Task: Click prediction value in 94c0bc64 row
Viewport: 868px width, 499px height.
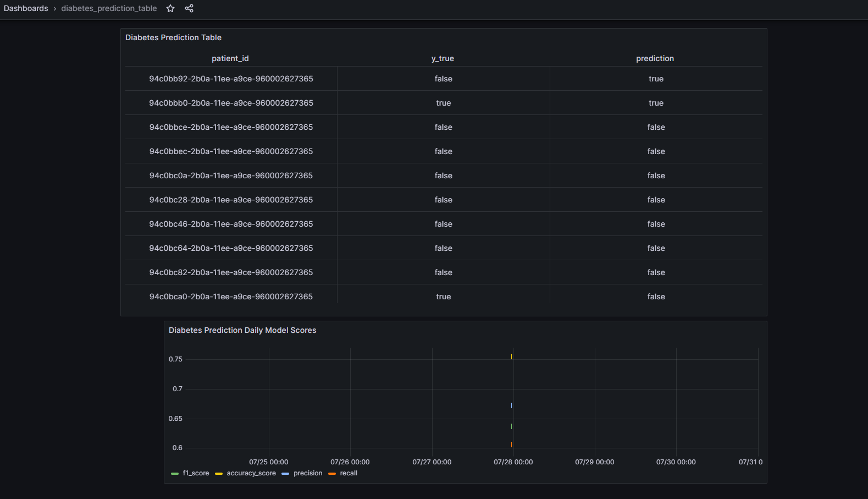Action: tap(656, 248)
